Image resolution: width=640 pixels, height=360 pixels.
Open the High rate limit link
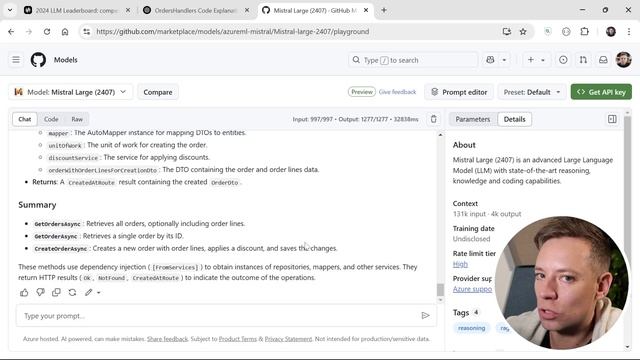click(460, 264)
